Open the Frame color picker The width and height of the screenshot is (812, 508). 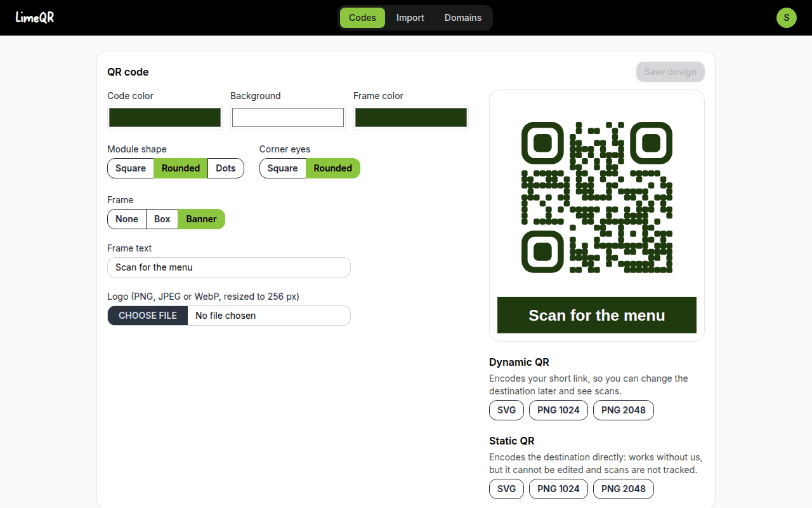(x=411, y=117)
